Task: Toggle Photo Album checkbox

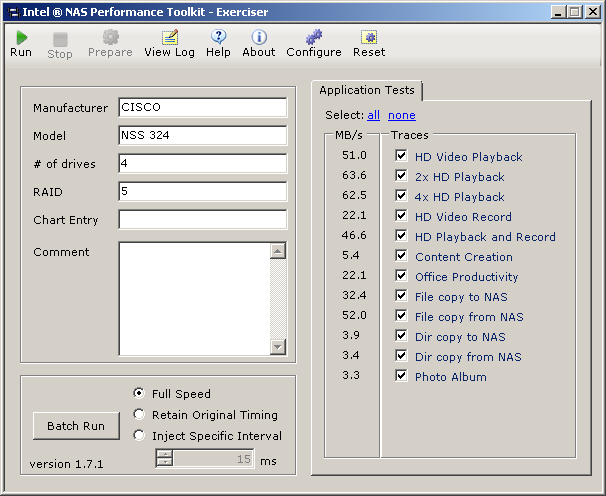Action: (401, 376)
